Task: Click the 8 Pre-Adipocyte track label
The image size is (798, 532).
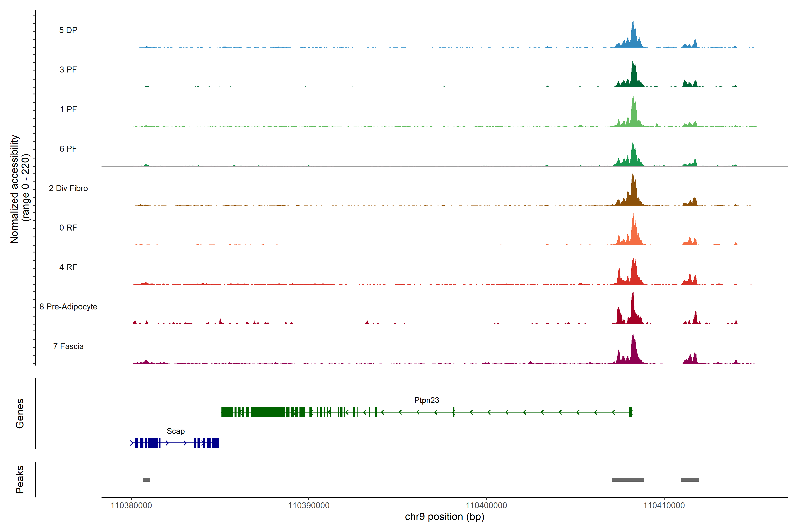Action: [x=68, y=307]
